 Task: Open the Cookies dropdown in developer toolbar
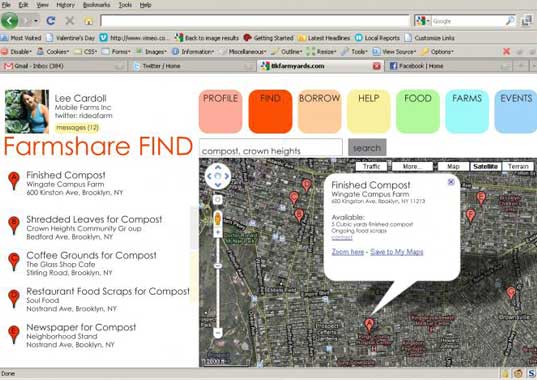tap(53, 52)
